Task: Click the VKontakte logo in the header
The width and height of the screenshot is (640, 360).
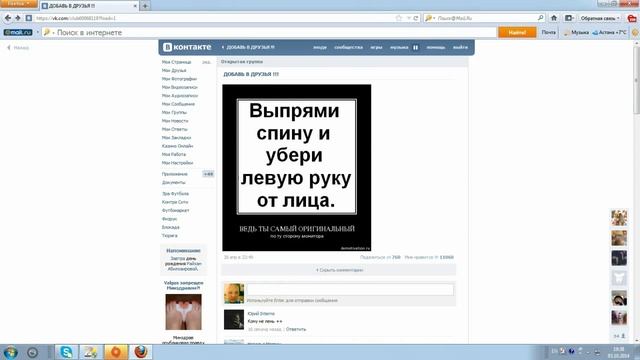Action: pyautogui.click(x=187, y=47)
